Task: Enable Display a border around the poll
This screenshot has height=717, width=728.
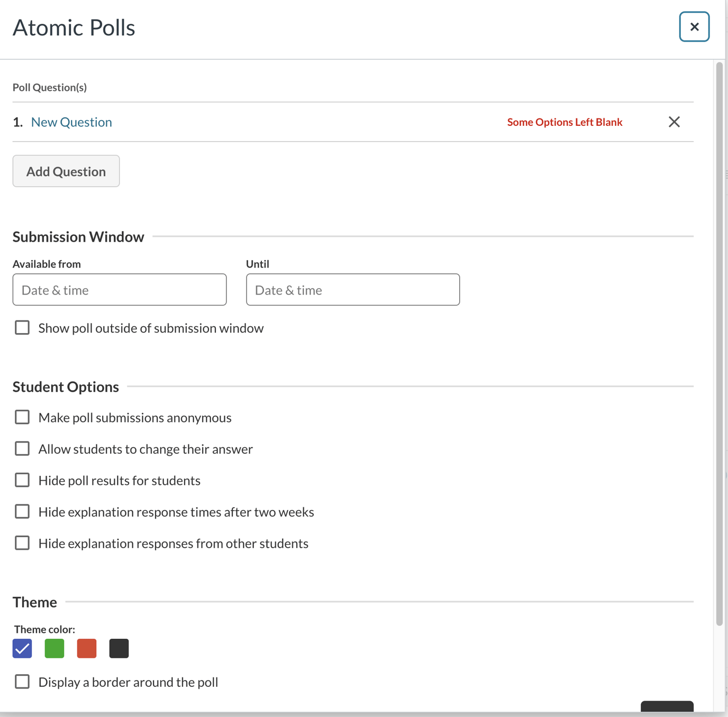Action: pyautogui.click(x=22, y=682)
